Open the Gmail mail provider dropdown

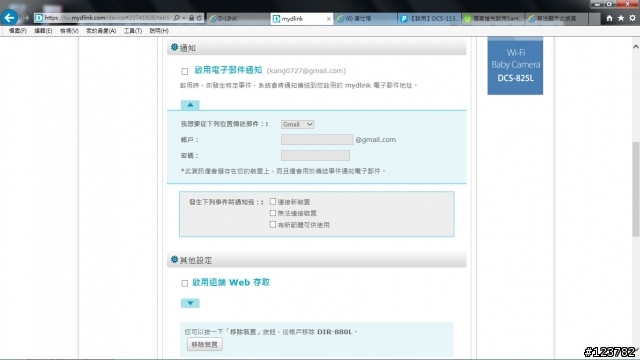[298, 124]
